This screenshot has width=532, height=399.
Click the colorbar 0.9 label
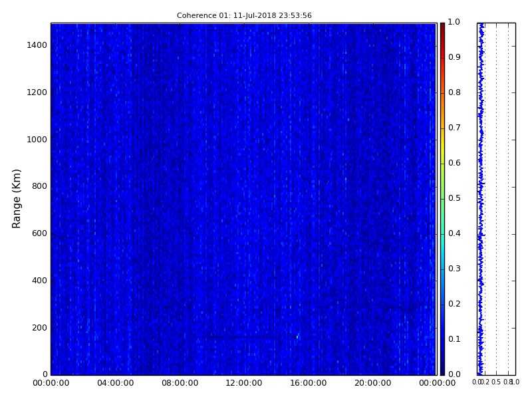[x=454, y=57]
